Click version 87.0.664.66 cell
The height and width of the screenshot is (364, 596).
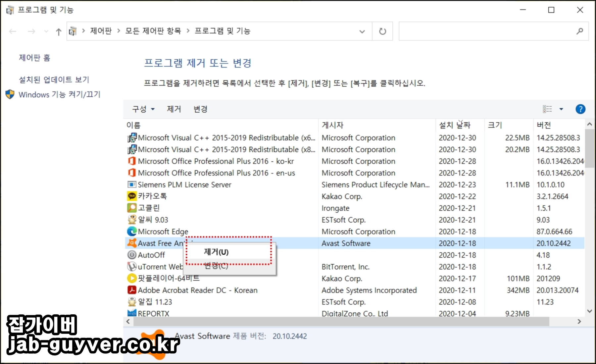coord(554,231)
